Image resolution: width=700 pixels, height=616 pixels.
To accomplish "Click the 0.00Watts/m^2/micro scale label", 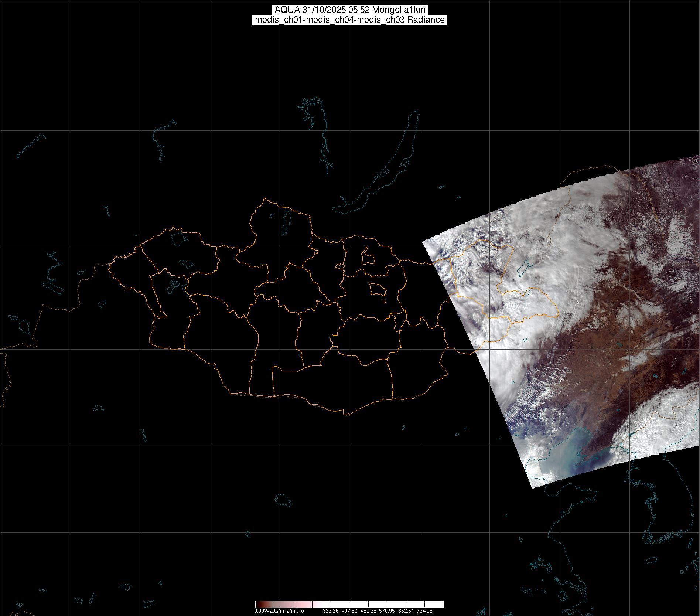I will tap(279, 611).
